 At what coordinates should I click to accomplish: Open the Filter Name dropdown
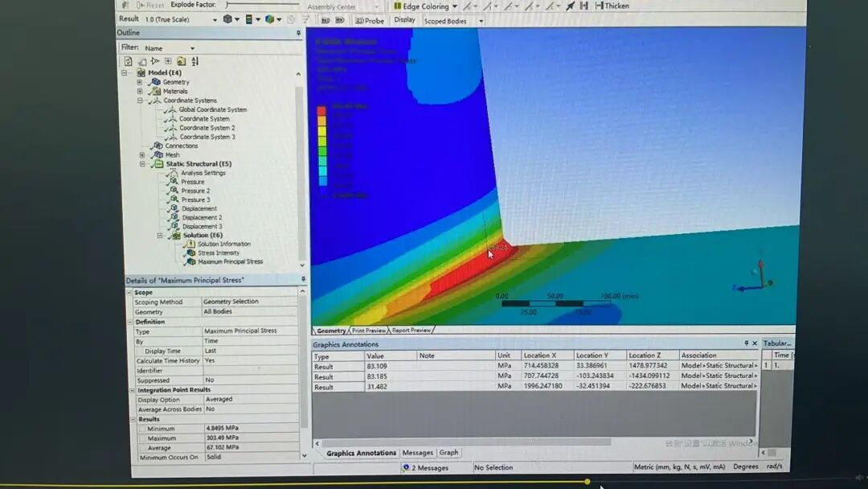click(x=192, y=48)
